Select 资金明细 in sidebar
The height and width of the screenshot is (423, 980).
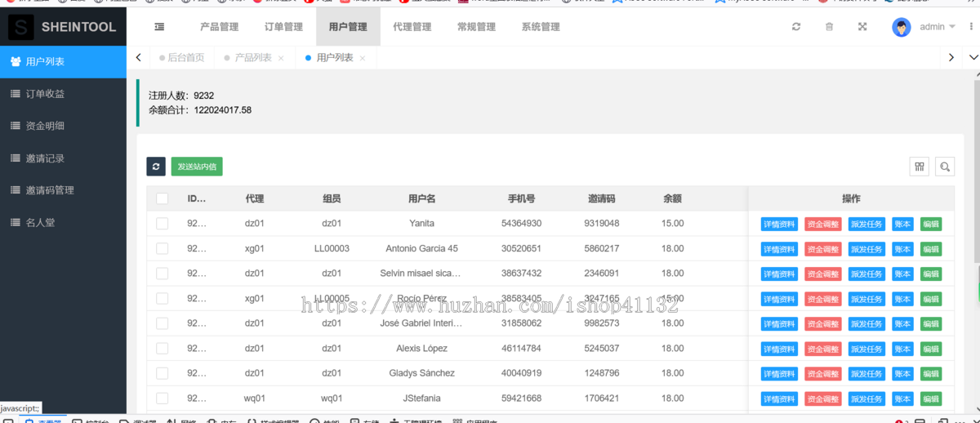pyautogui.click(x=63, y=126)
